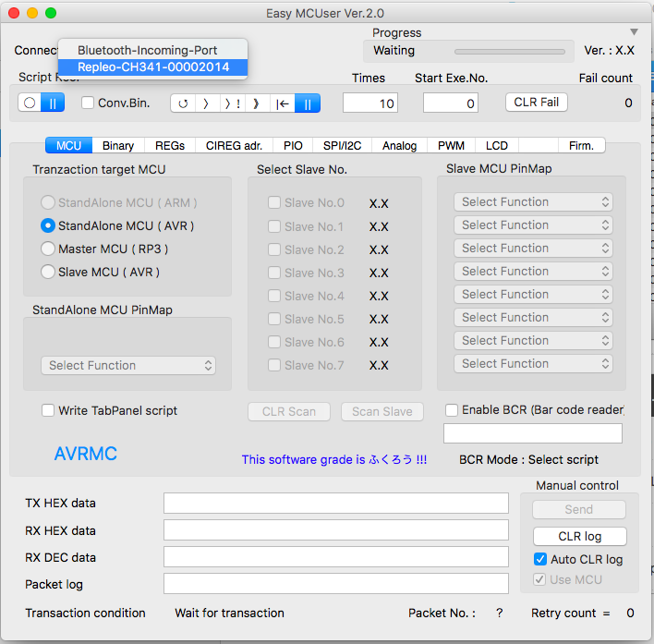The image size is (654, 644).
Task: Check the Slave No.0 checkbox
Action: 274,202
